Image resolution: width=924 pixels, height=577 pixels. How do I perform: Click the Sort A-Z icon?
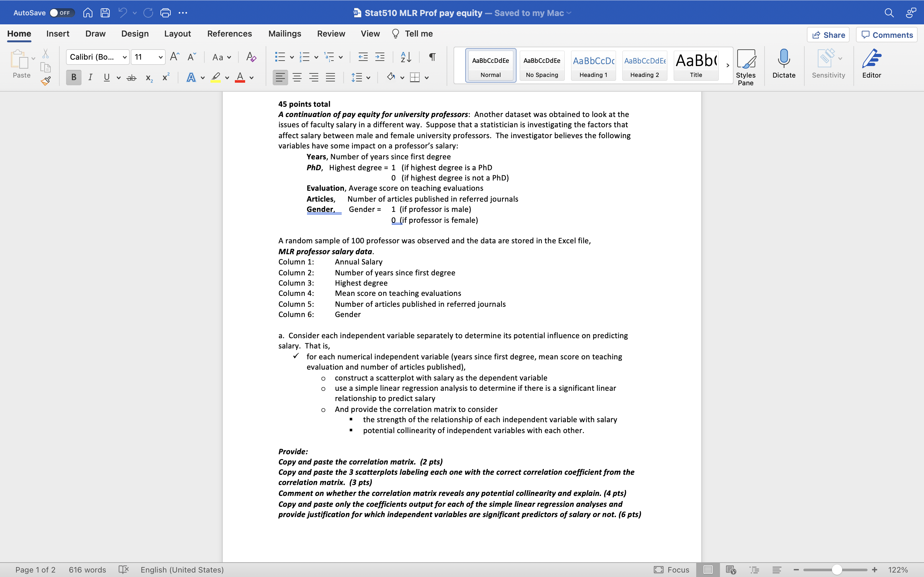[x=406, y=57]
